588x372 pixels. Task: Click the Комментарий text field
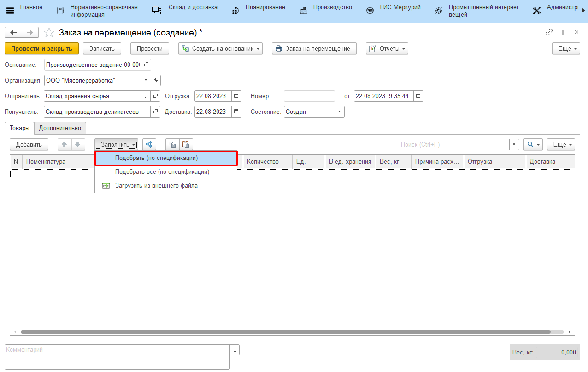(x=117, y=356)
